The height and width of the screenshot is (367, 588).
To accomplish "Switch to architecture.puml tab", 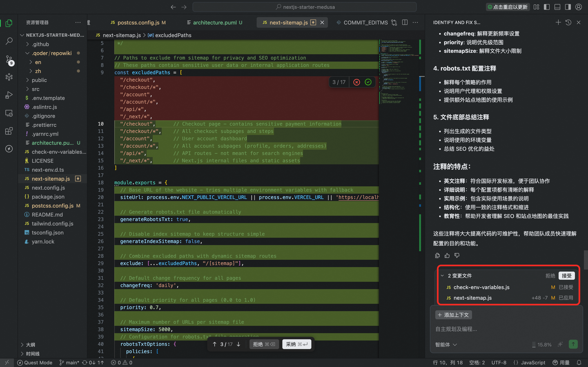I will click(x=215, y=23).
